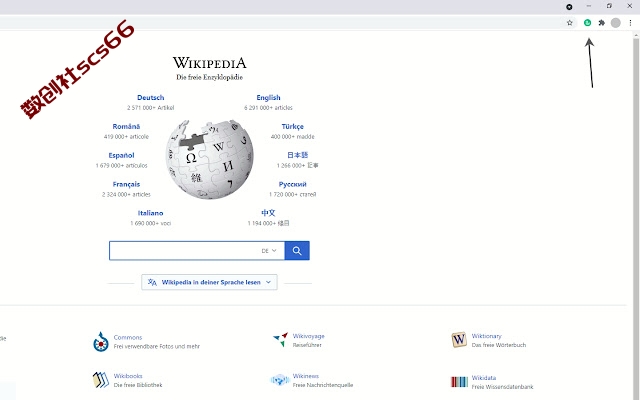Open the Wikivoyage link text
The width and height of the screenshot is (640, 400).
[309, 336]
